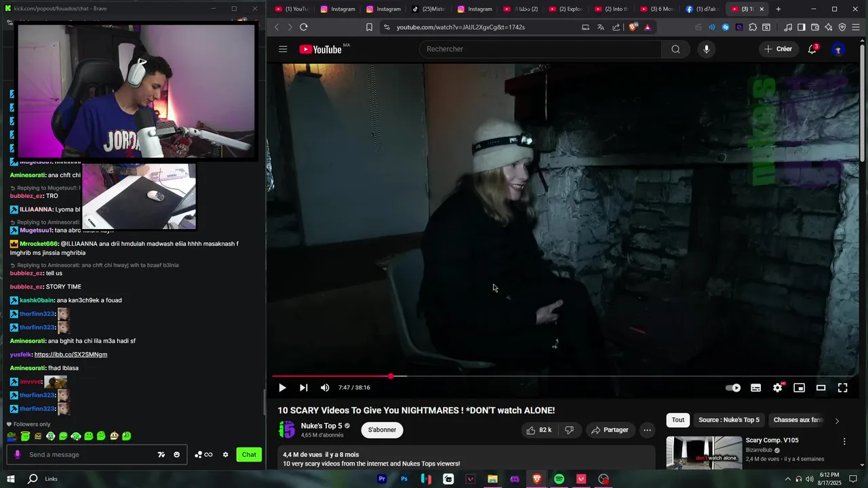Viewport: 868px width, 488px height.
Task: Subscribe with the S'abonner button
Action: pyautogui.click(x=382, y=430)
